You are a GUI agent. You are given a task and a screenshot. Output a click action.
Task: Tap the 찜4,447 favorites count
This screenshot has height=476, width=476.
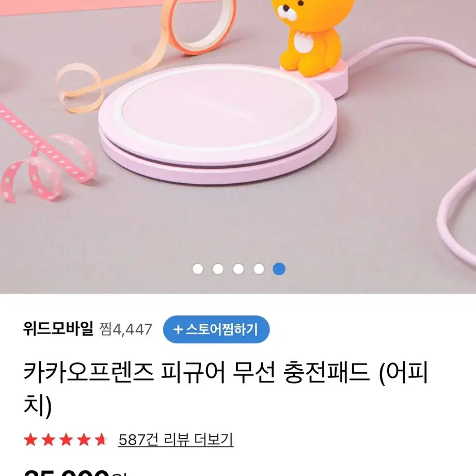coord(125,329)
